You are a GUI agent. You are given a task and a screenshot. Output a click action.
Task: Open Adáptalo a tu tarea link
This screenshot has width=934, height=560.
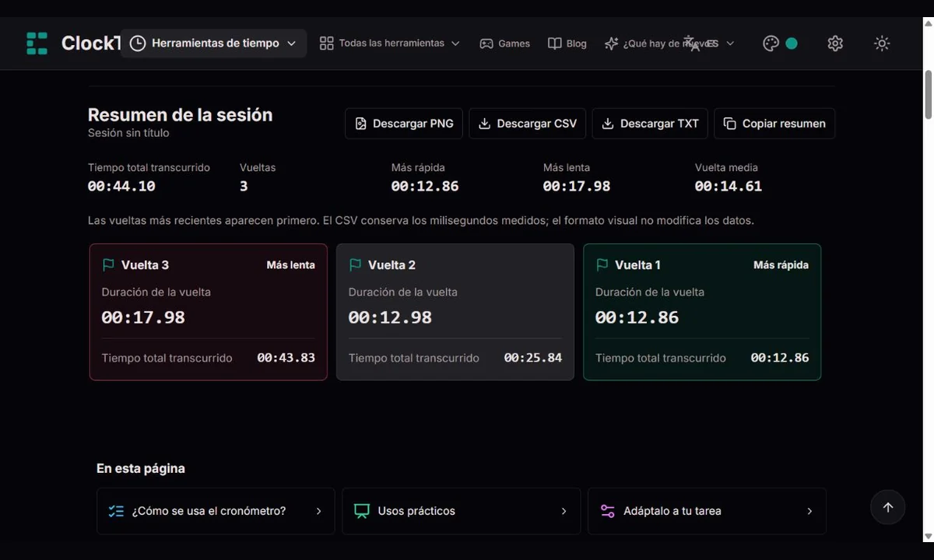(707, 511)
